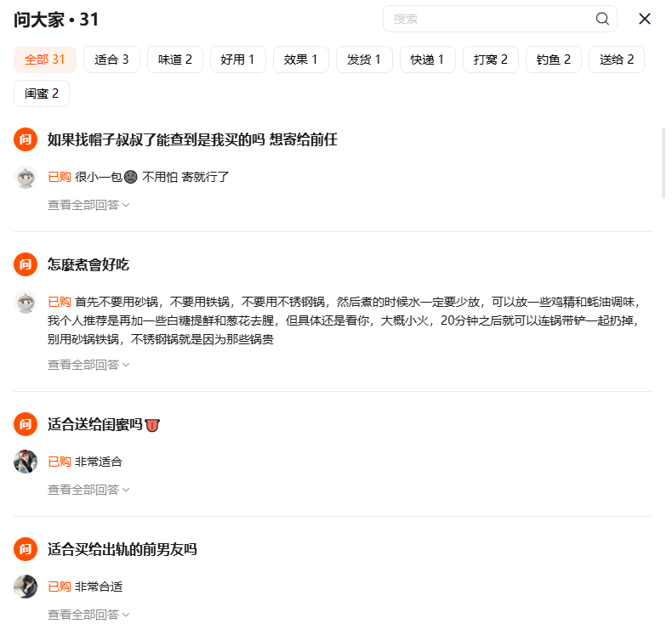Filter questions by 味道 2 tag

[x=175, y=60]
